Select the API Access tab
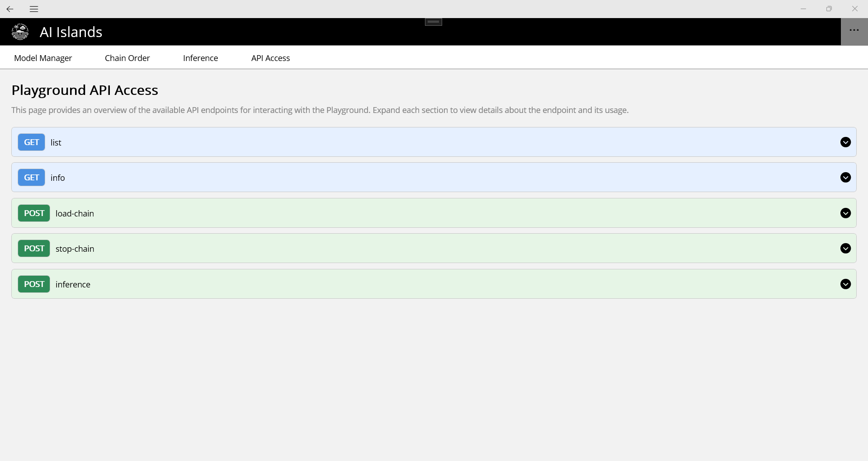868x461 pixels. point(270,58)
